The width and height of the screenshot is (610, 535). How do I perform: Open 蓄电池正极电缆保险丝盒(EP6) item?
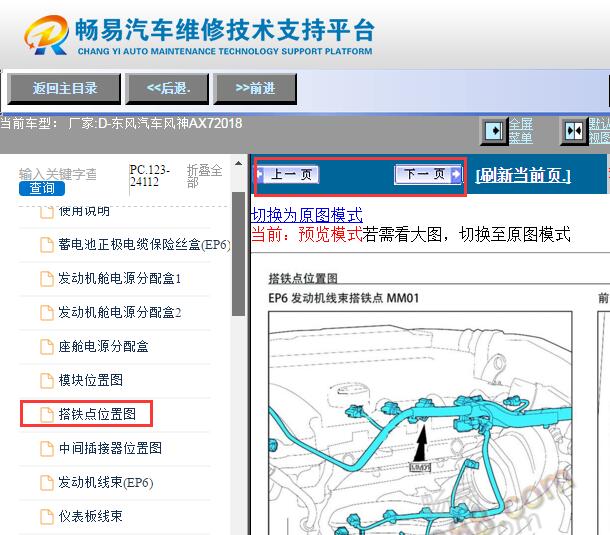tap(144, 245)
